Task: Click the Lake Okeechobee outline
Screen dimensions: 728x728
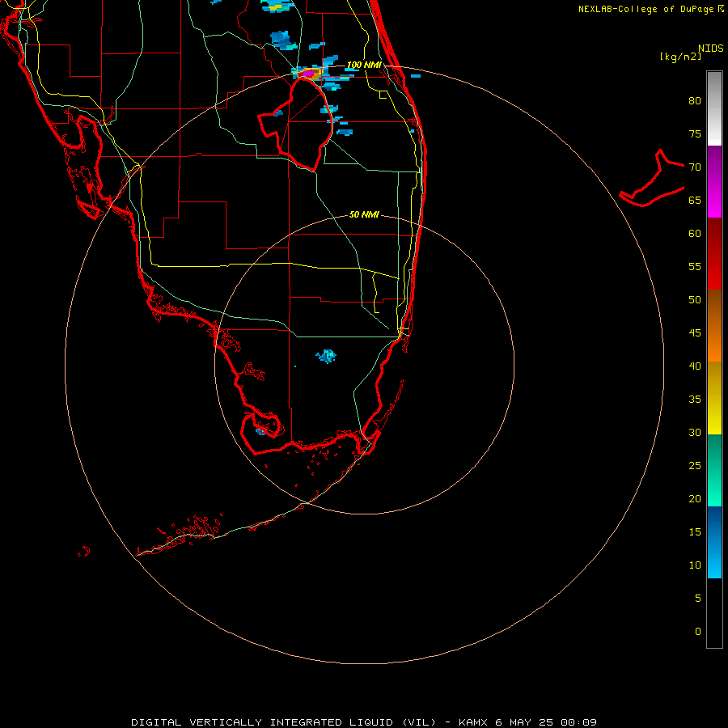Action: (x=298, y=124)
